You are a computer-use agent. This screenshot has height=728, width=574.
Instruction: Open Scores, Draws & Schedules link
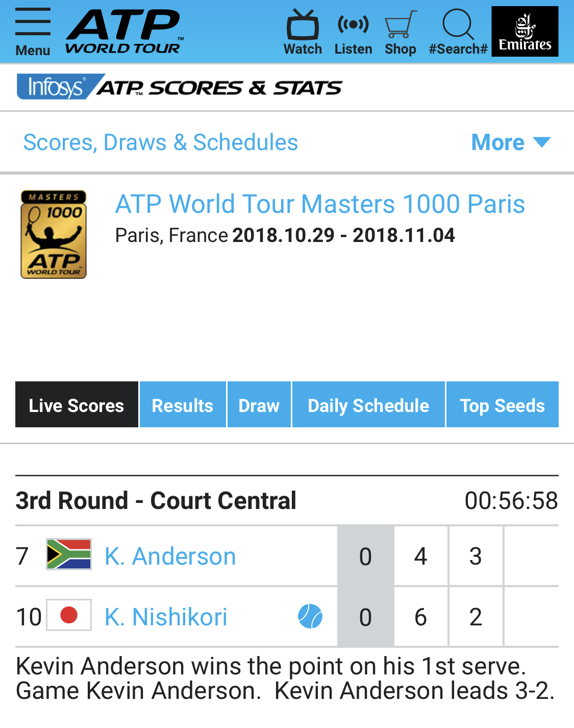[x=161, y=142]
